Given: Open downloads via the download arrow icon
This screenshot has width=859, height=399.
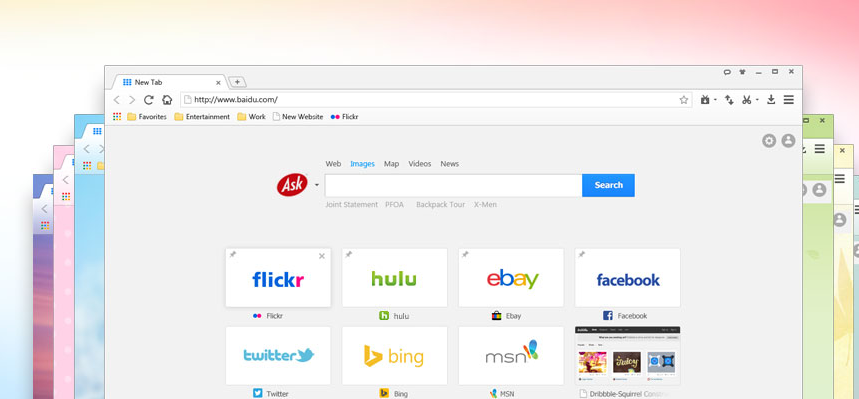Looking at the screenshot, I should point(771,99).
